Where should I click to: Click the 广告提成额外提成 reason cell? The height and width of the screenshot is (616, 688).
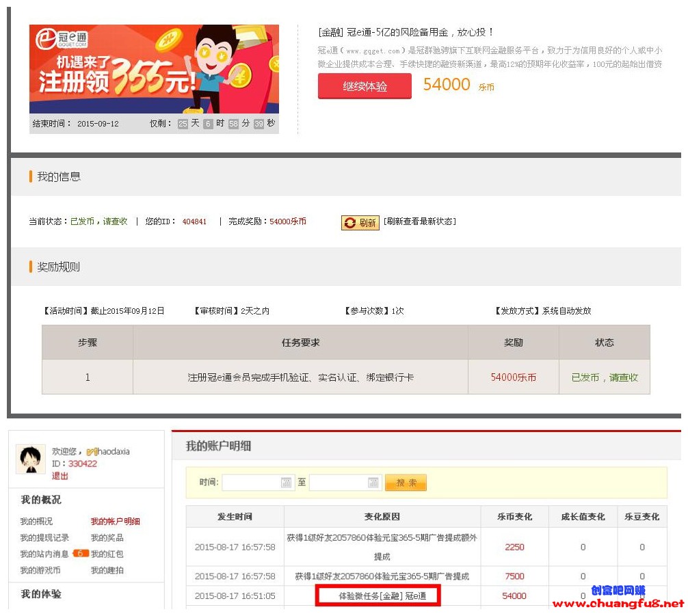coord(382,547)
